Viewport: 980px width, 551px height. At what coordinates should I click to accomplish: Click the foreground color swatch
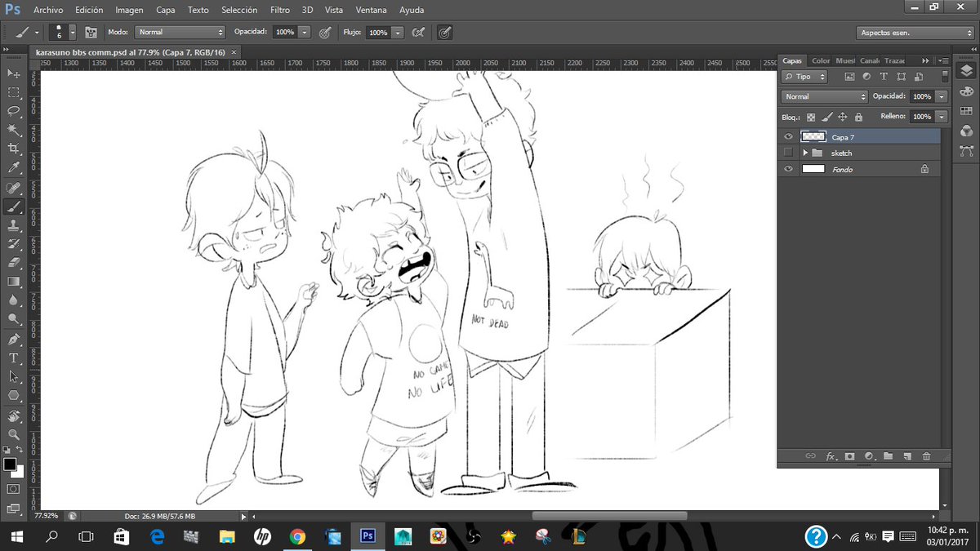10,464
